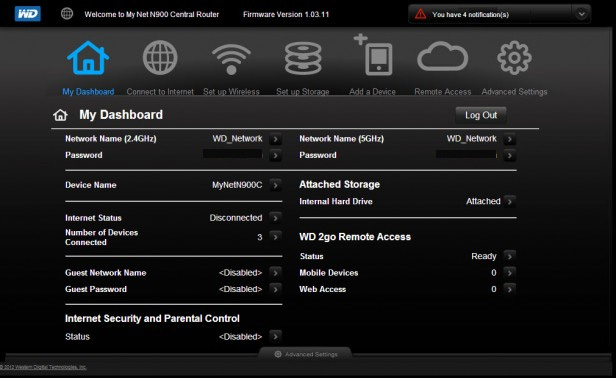This screenshot has height=378, width=616.
Task: Click 'WD_Network' under 2.4GHz network name
Action: [237, 139]
